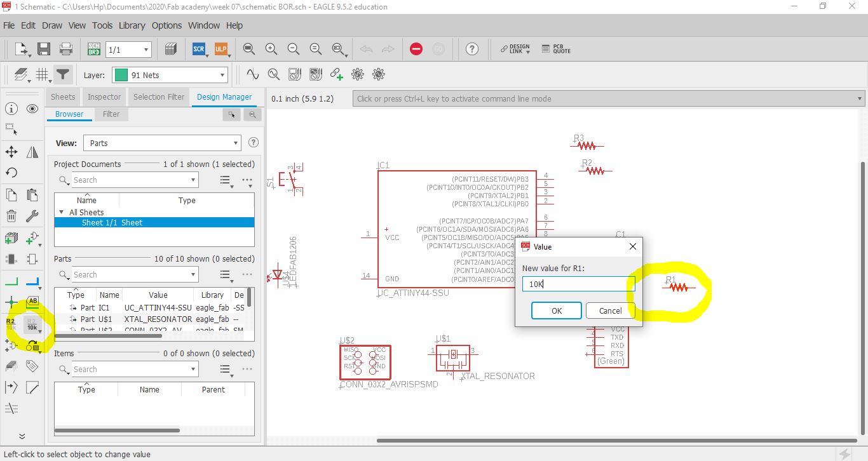
Task: Expand the hidden left toolbar tools chevron
Action: [x=22, y=436]
